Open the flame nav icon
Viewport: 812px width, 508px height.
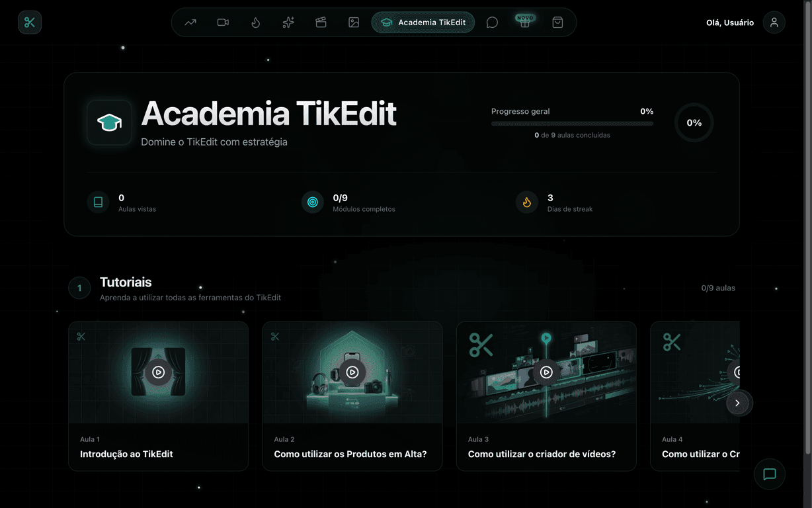click(256, 22)
